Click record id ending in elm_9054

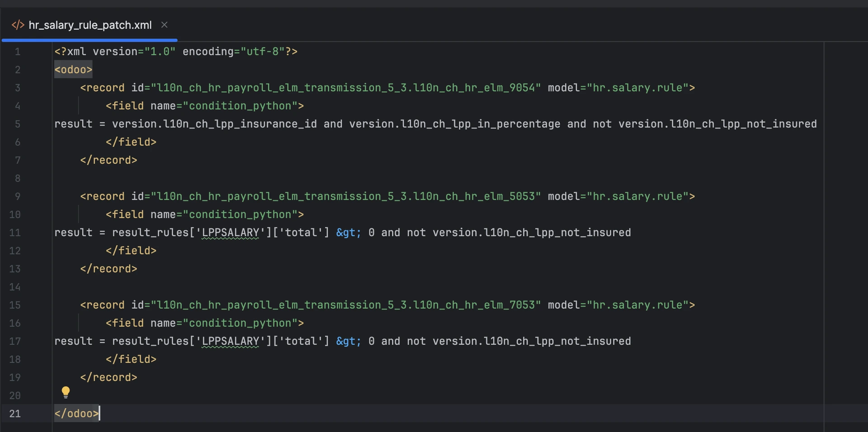[x=336, y=88]
